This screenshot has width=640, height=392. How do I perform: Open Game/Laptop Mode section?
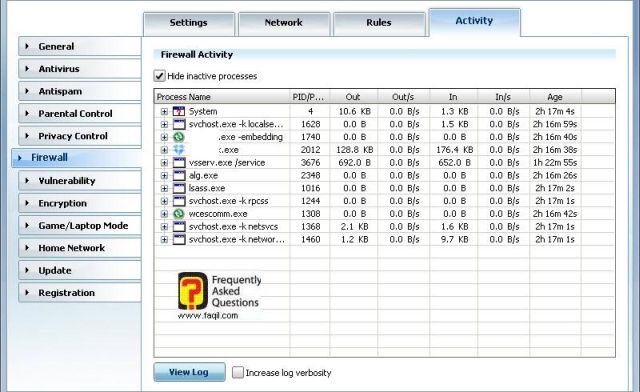pyautogui.click(x=80, y=226)
